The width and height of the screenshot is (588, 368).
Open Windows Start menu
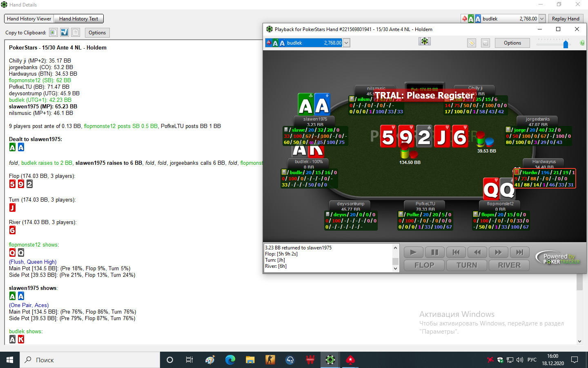click(10, 360)
